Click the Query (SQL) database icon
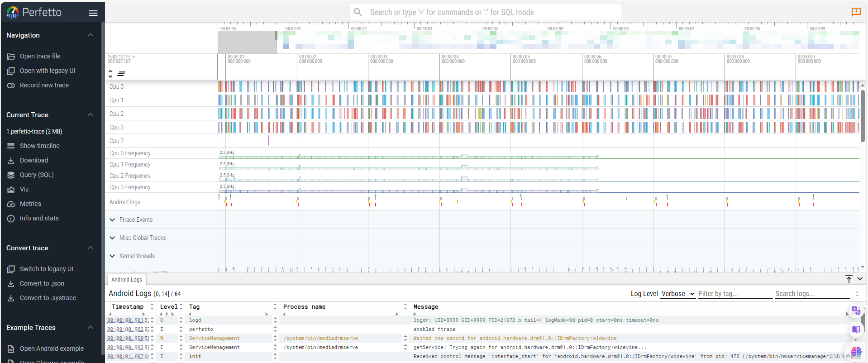 [x=11, y=175]
